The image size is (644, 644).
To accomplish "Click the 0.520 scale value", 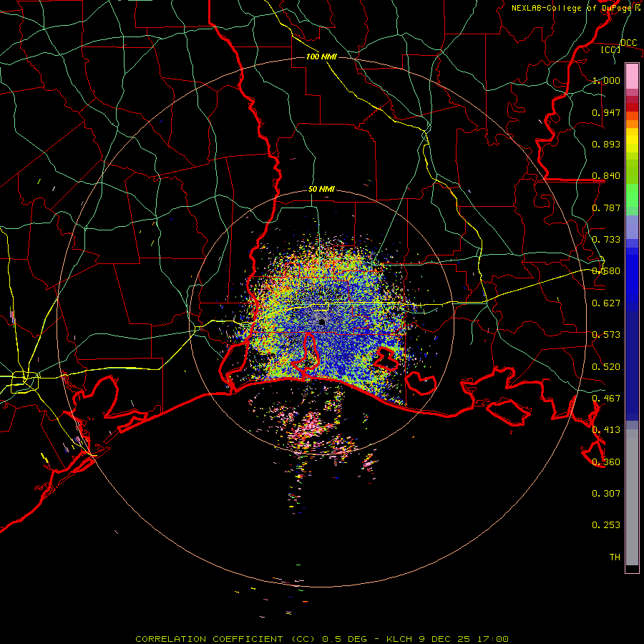I will pyautogui.click(x=606, y=367).
